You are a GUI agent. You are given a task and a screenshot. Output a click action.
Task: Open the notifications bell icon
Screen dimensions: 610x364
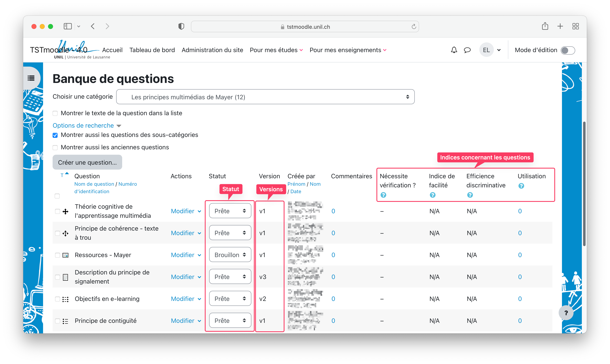454,50
